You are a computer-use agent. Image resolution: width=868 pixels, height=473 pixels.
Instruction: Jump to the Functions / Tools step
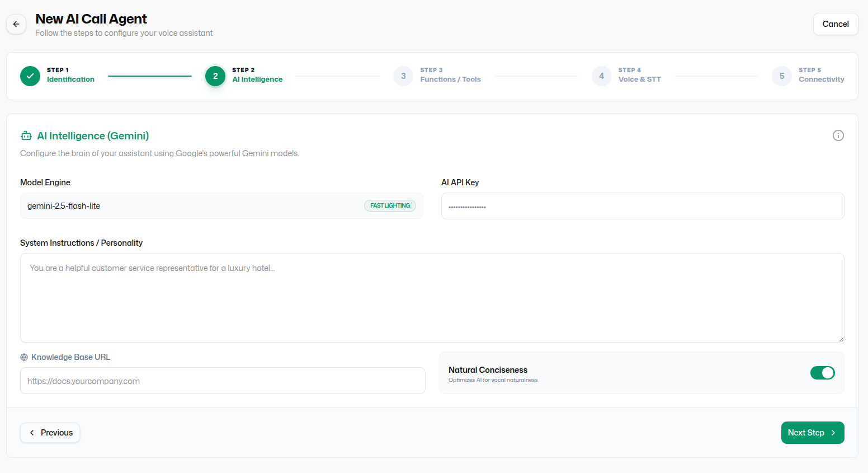tap(450, 79)
